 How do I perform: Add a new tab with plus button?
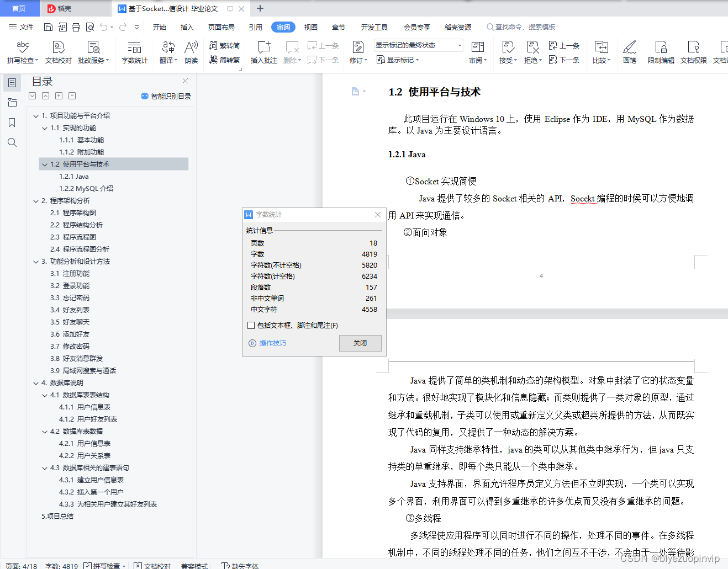point(260,8)
